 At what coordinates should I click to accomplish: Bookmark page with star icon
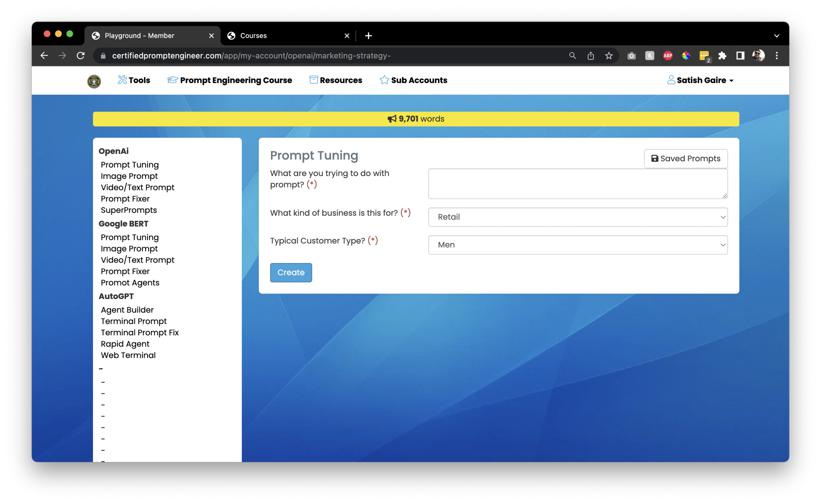click(x=609, y=56)
